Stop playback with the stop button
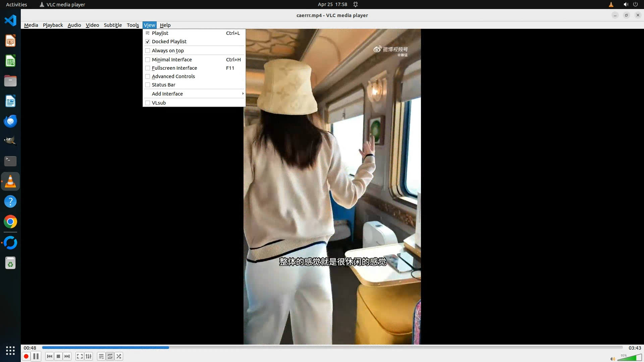 coord(58,356)
